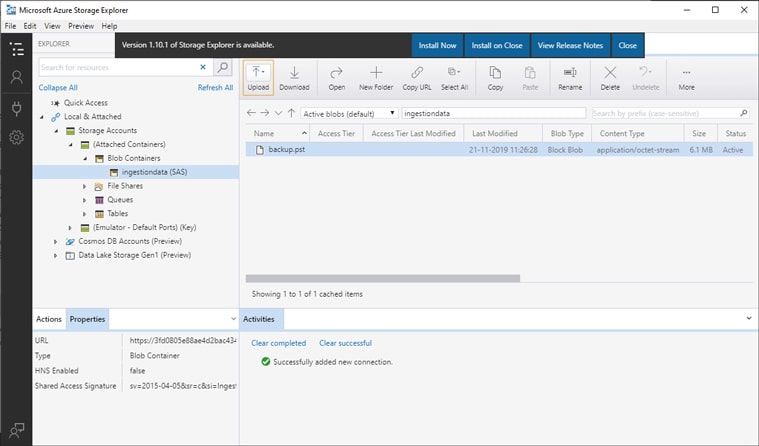Click the Select All toolbar icon
Image resolution: width=759 pixels, height=446 pixels.
(x=454, y=72)
